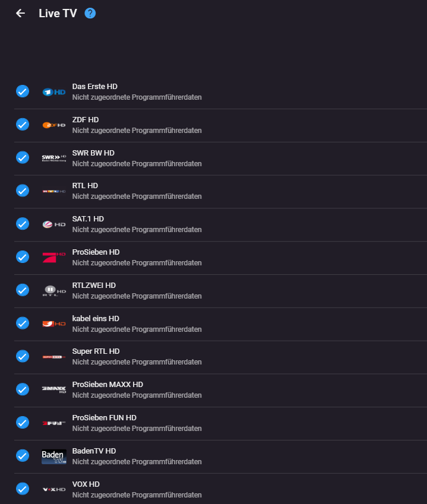Open the ZDF HD channel entry
Screen dimensions: 427x504
click(x=86, y=120)
